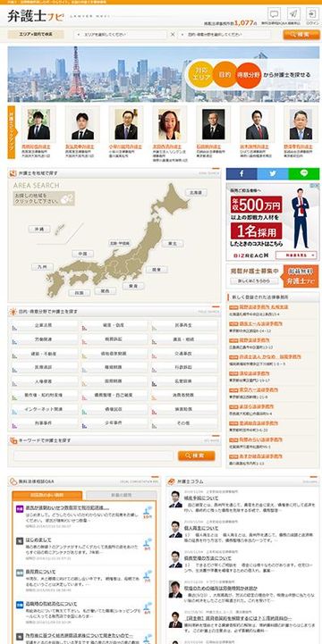This screenshot has width=322, height=644.
Task: Choose the 交通事故 category
Action: pos(184,353)
